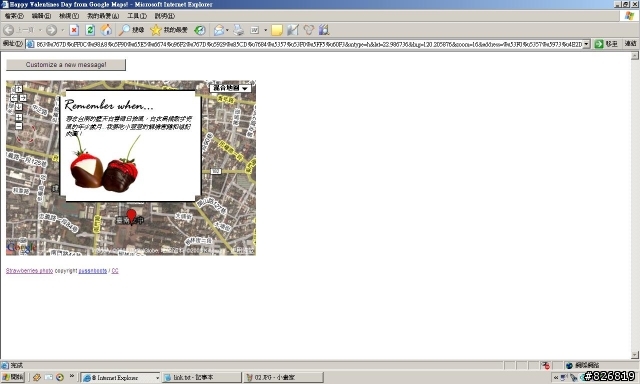Pan the map down with the arrow
The width and height of the screenshot is (640, 384).
19,107
